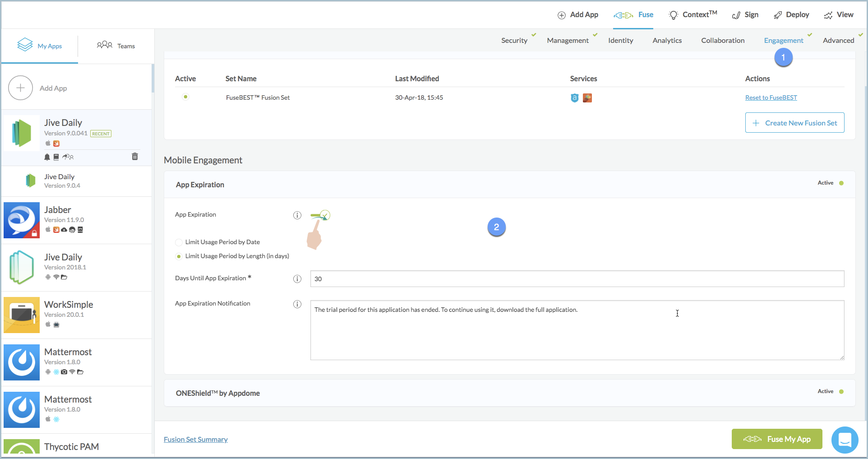The width and height of the screenshot is (868, 459).
Task: Click the Context lightbulb icon
Action: pyautogui.click(x=673, y=15)
